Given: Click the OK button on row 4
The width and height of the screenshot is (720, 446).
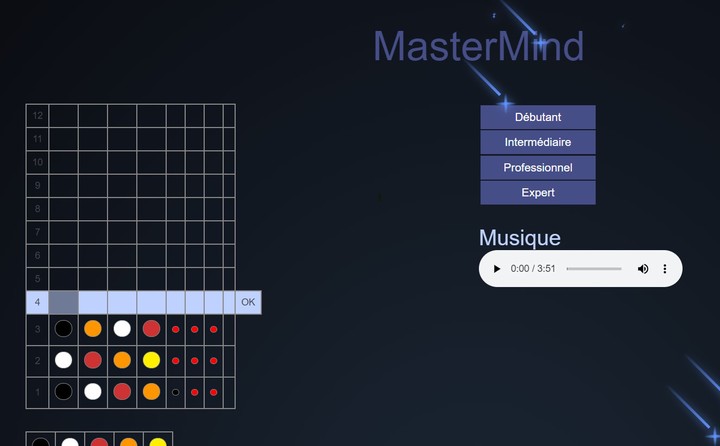Looking at the screenshot, I should (x=248, y=302).
